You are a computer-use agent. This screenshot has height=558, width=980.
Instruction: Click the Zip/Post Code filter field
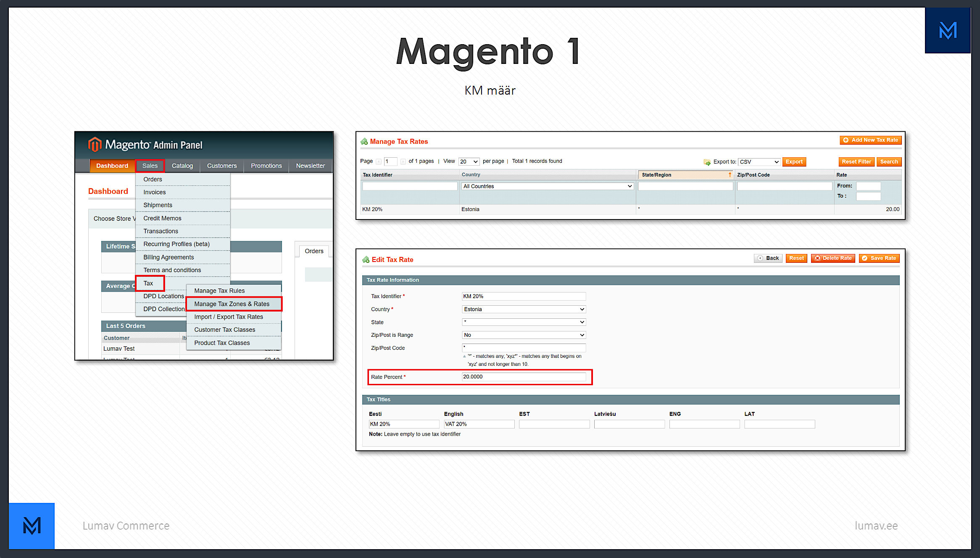point(785,186)
